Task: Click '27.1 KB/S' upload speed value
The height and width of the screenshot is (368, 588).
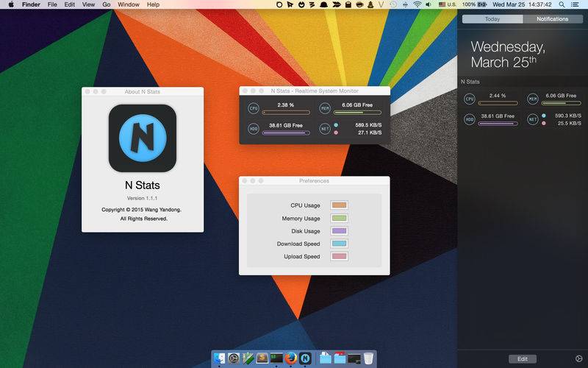Action: 370,132
